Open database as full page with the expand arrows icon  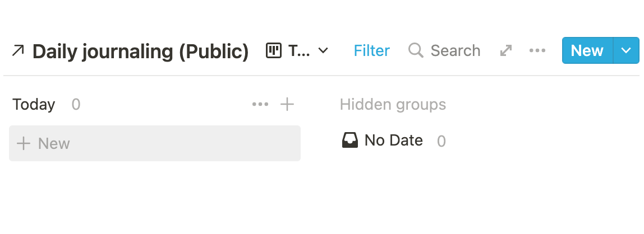(x=506, y=50)
